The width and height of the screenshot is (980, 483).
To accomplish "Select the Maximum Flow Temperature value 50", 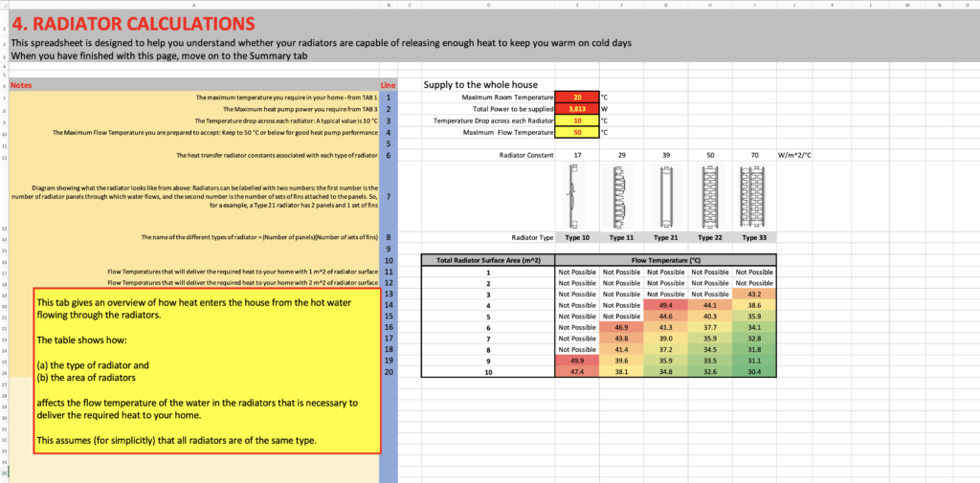I will click(x=577, y=132).
